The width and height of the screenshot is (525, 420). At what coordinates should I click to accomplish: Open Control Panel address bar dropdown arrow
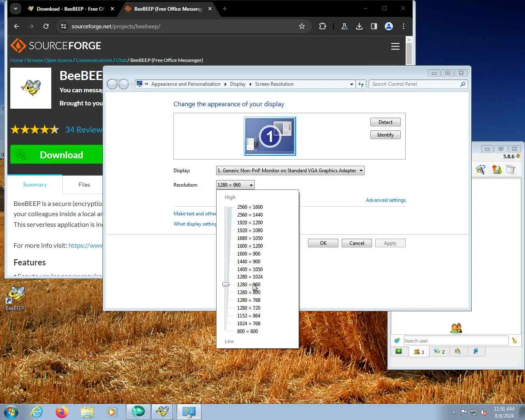(x=352, y=84)
